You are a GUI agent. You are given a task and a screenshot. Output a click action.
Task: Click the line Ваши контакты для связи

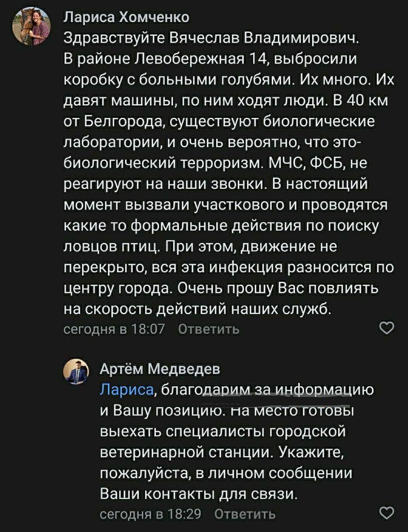click(199, 494)
